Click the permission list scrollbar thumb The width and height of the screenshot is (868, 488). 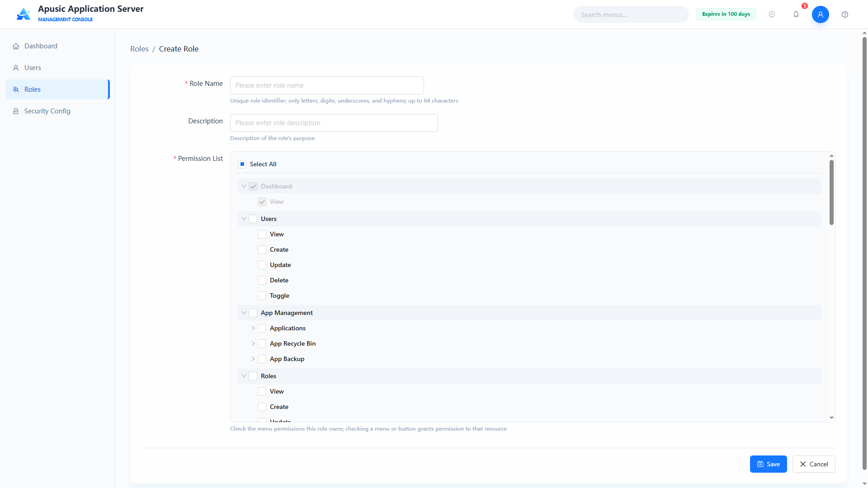(x=831, y=192)
